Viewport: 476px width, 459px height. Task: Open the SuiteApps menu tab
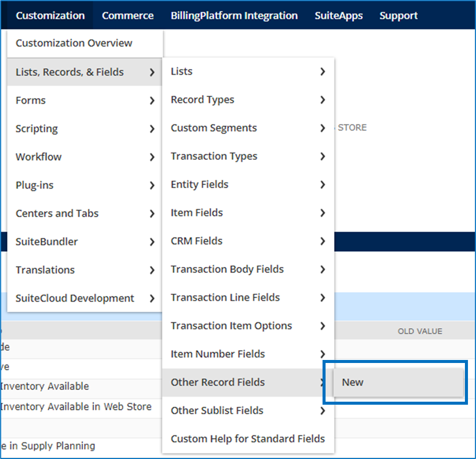(339, 16)
